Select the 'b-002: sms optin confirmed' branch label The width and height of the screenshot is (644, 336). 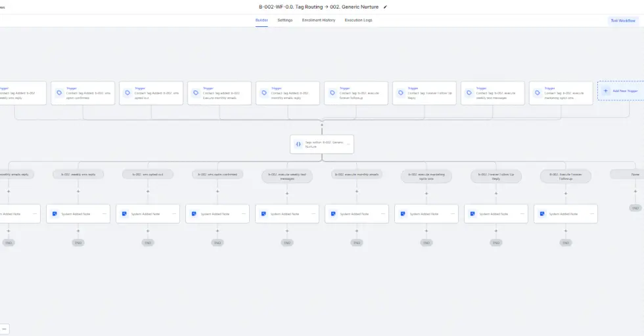click(218, 175)
